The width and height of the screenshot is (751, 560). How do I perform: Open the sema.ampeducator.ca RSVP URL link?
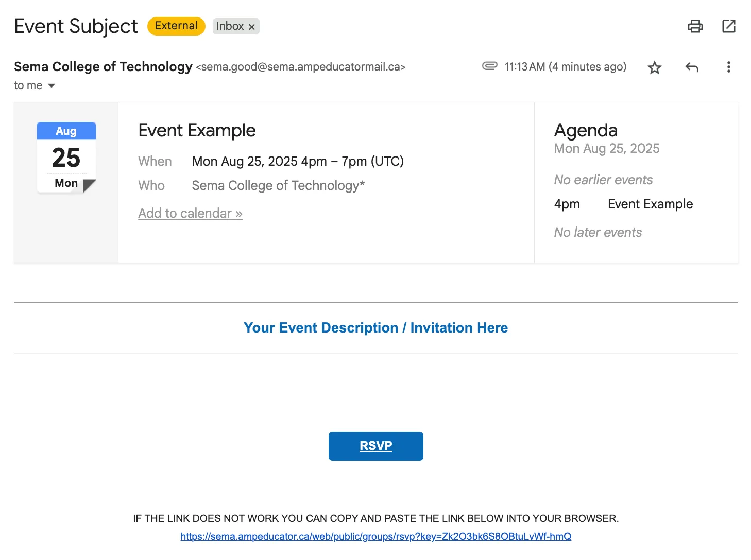tap(376, 536)
